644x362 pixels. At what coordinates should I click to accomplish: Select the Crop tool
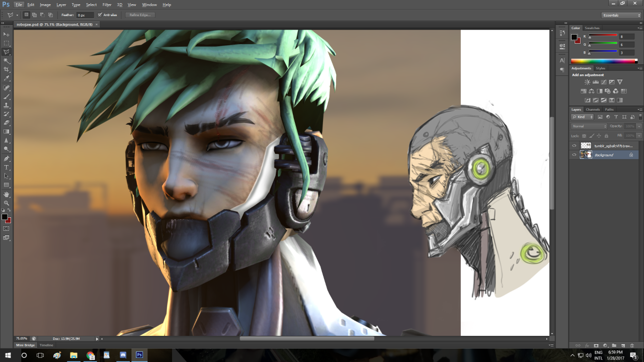(x=7, y=69)
